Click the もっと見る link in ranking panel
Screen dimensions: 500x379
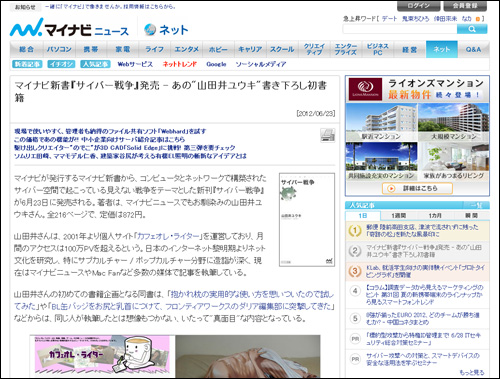pos(472,372)
